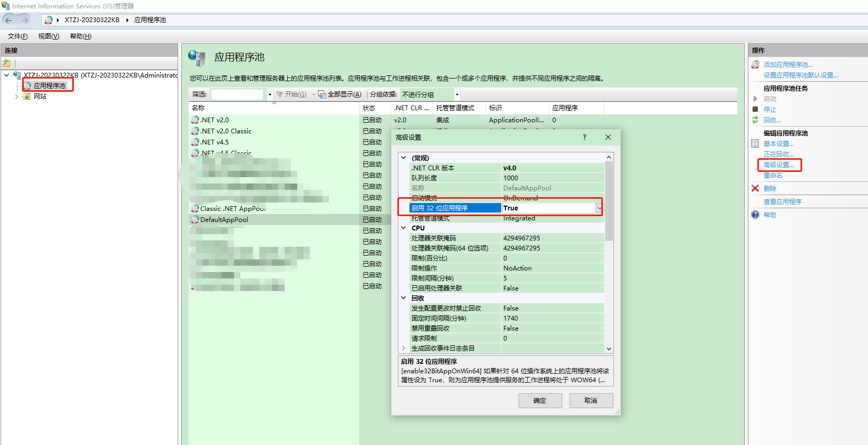Click the connect icon in Connections toolbar
This screenshot has width=868, height=445.
coord(7,63)
